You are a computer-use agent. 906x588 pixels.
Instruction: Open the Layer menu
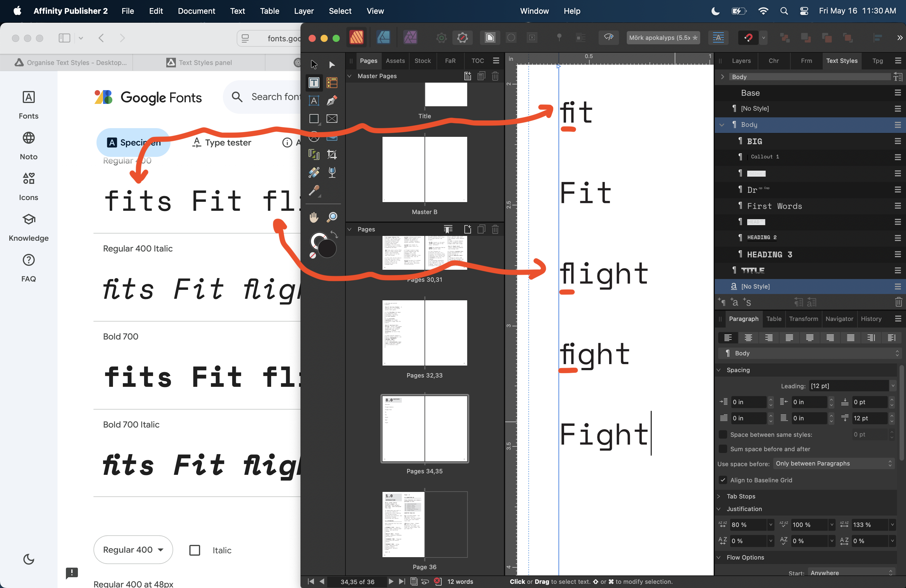303,11
